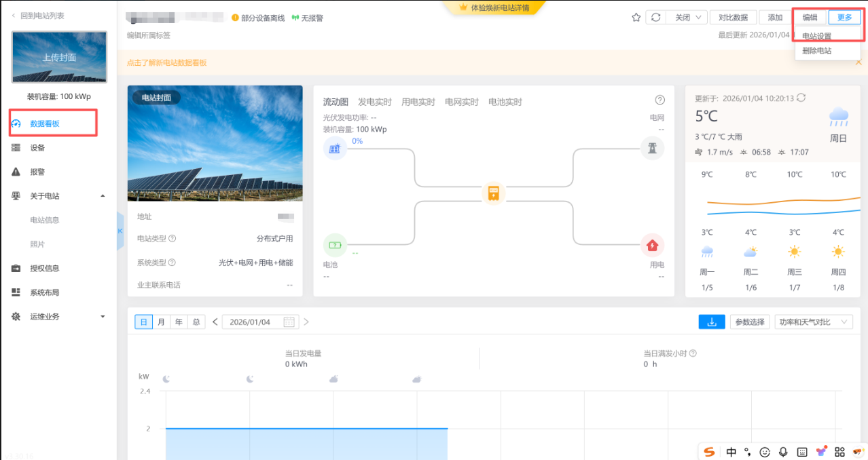
Task: Open the 功率和天气对比 dropdown
Action: (813, 322)
